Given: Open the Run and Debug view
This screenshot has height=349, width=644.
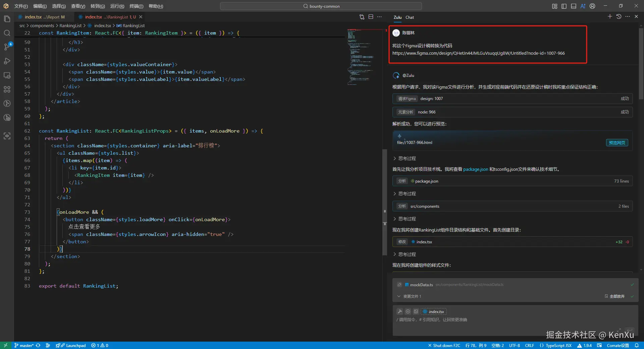Looking at the screenshot, I should pyautogui.click(x=7, y=61).
